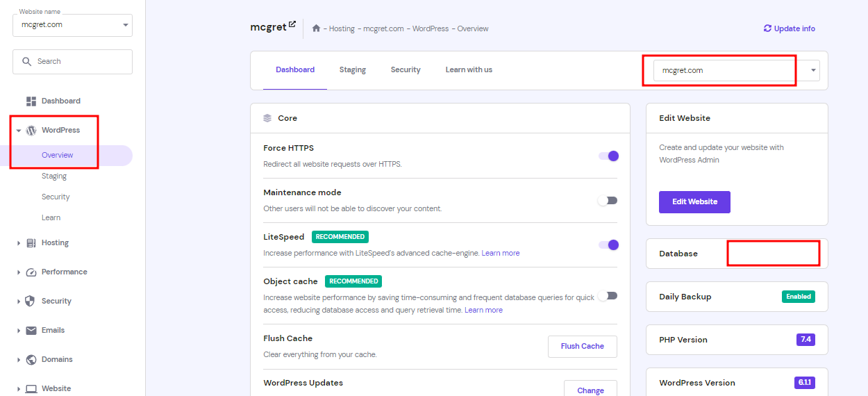Expand the Domains section arrow

pyautogui.click(x=19, y=360)
